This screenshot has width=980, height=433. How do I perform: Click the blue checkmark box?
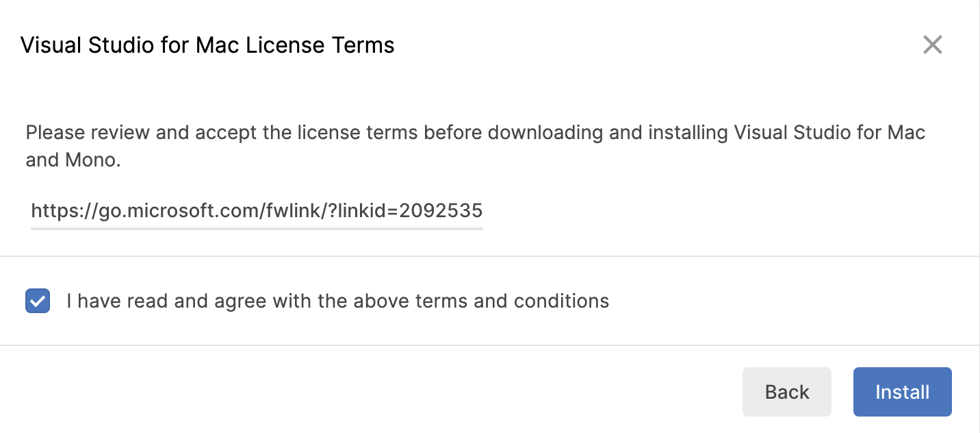point(38,301)
